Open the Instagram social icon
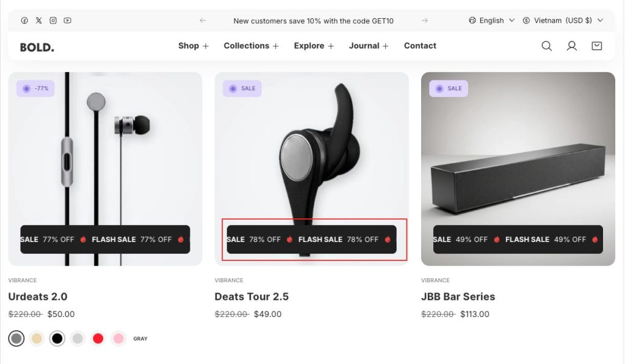The height and width of the screenshot is (364, 625). click(53, 20)
